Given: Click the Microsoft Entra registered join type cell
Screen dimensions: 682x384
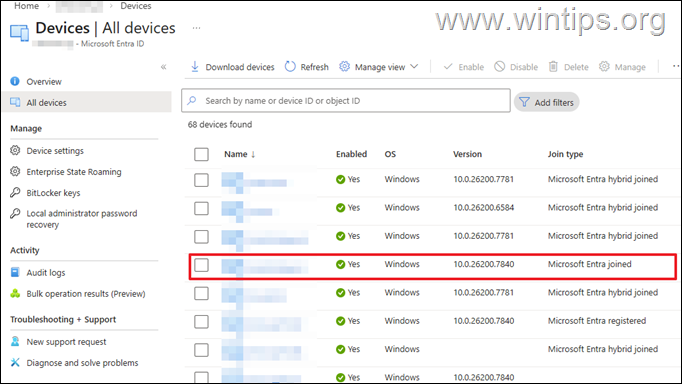Looking at the screenshot, I should pos(597,321).
